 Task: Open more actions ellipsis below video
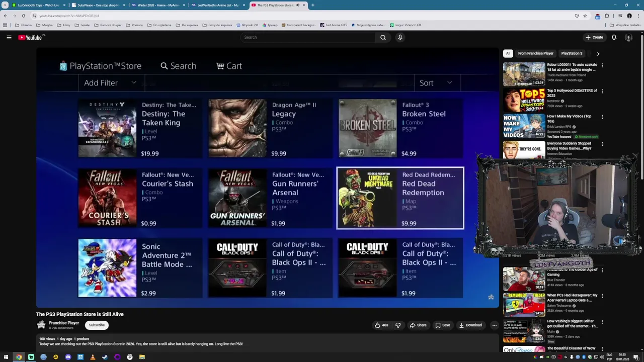point(494,325)
